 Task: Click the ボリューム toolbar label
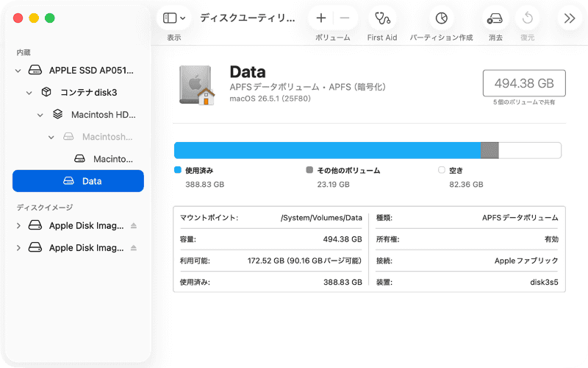coord(333,38)
